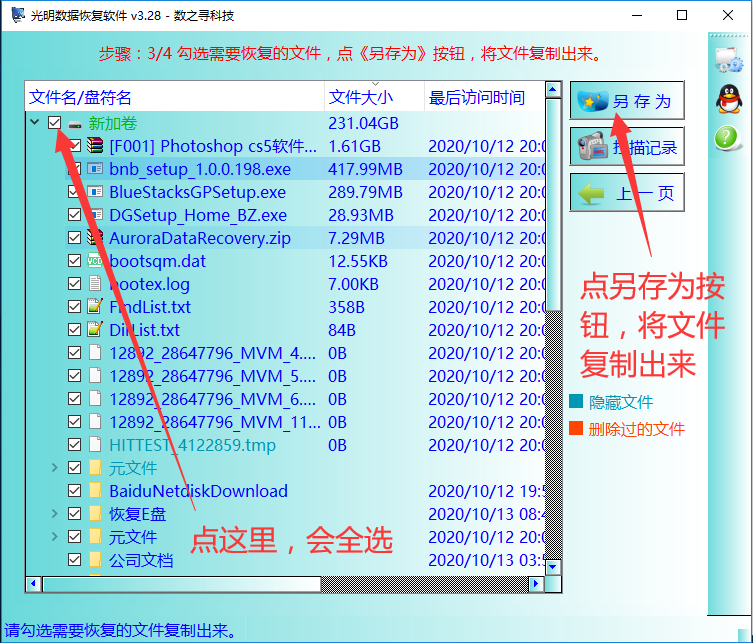Select 12892_28647796_MVM_11 file row
The image size is (753, 643).
click(x=305, y=422)
